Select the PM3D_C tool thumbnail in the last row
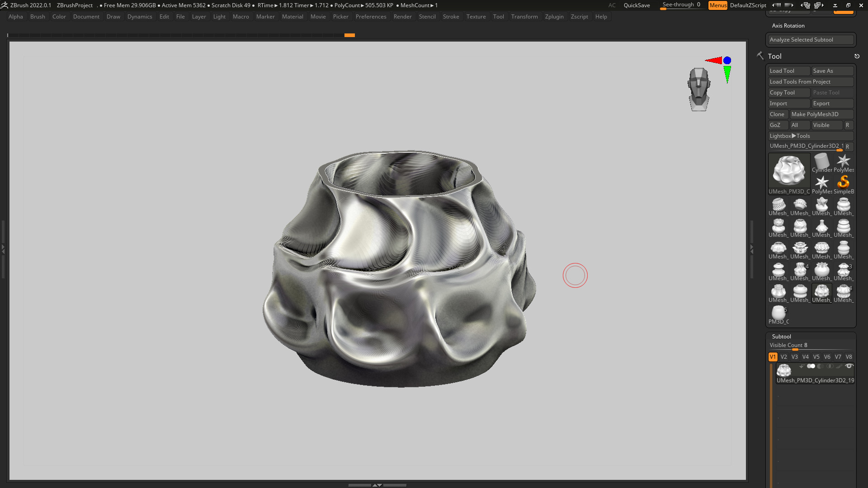868x488 pixels. pos(778,314)
